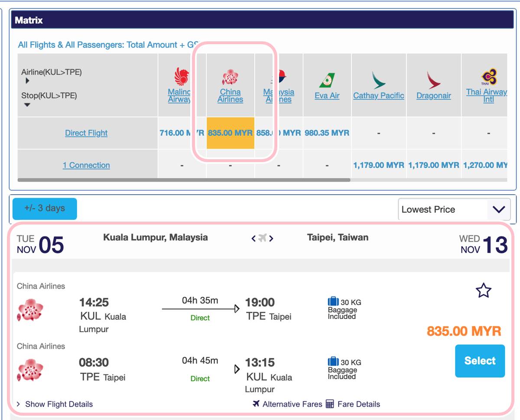Click the right chevron beside the airplane icon

coord(271,238)
